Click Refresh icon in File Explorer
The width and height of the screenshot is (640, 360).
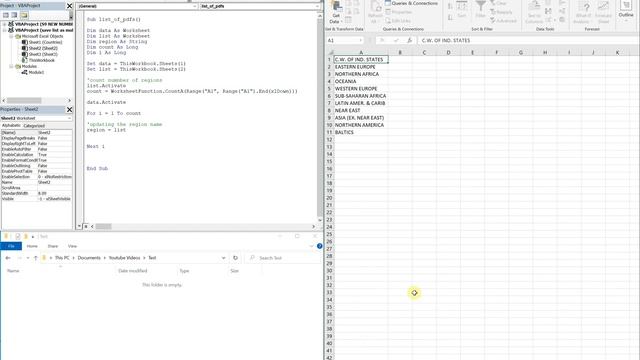point(235,258)
